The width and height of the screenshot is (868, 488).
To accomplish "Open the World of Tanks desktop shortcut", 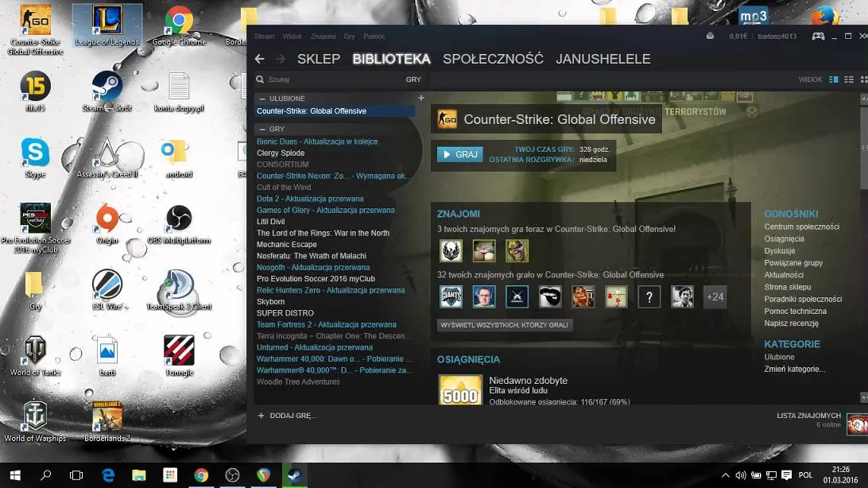I will (36, 356).
